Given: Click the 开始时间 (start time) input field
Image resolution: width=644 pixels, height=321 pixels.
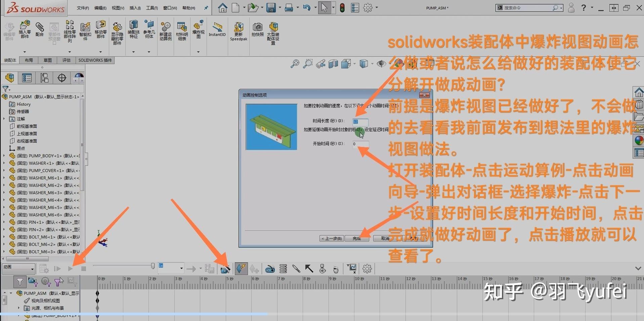Looking at the screenshot, I should click(x=360, y=144).
